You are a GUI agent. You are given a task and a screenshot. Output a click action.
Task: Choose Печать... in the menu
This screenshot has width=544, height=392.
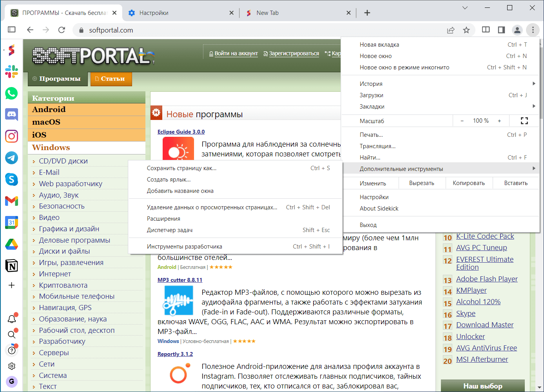point(441,134)
